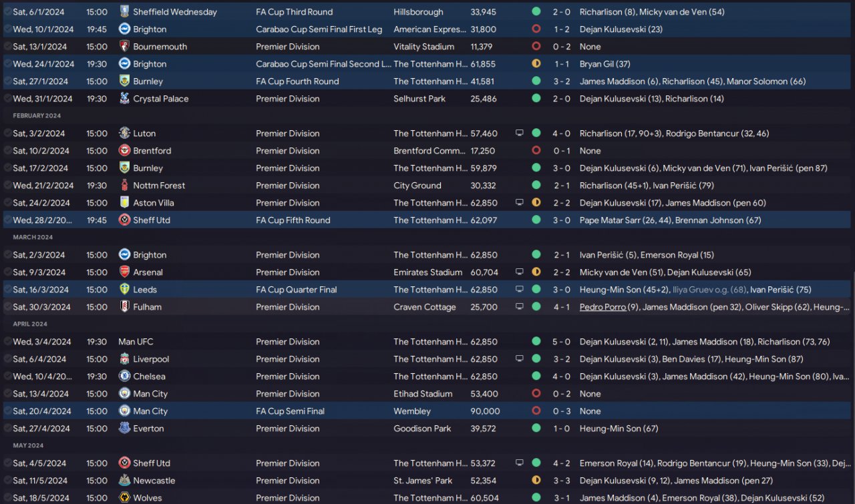
Task: Click the Craven Cottage venue
Action: pyautogui.click(x=425, y=307)
